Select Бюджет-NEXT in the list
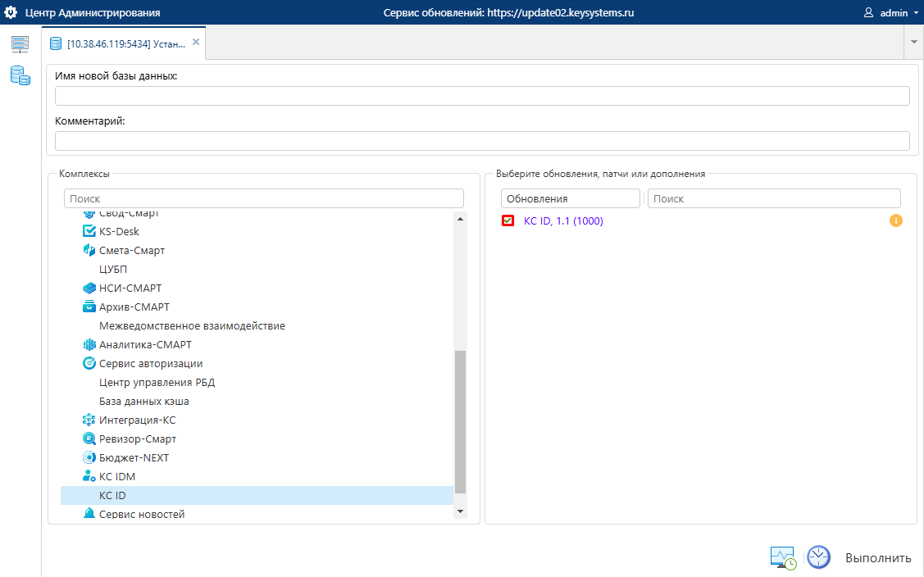924x577 pixels. click(x=134, y=458)
